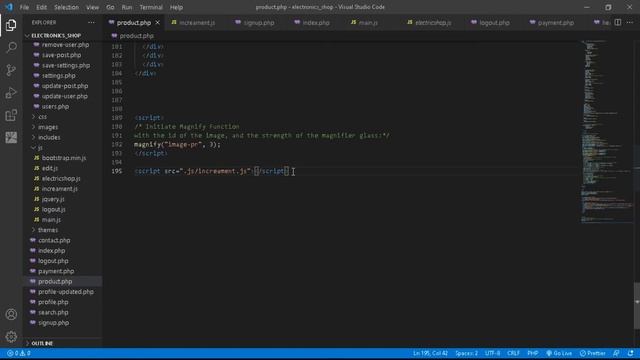Open the Search view in activity bar

tap(11, 47)
